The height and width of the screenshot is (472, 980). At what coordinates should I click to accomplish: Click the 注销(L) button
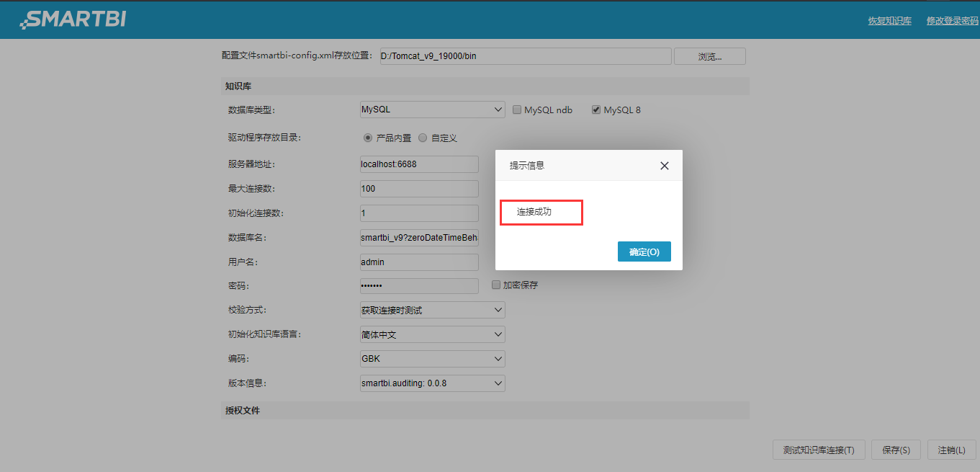pyautogui.click(x=952, y=450)
